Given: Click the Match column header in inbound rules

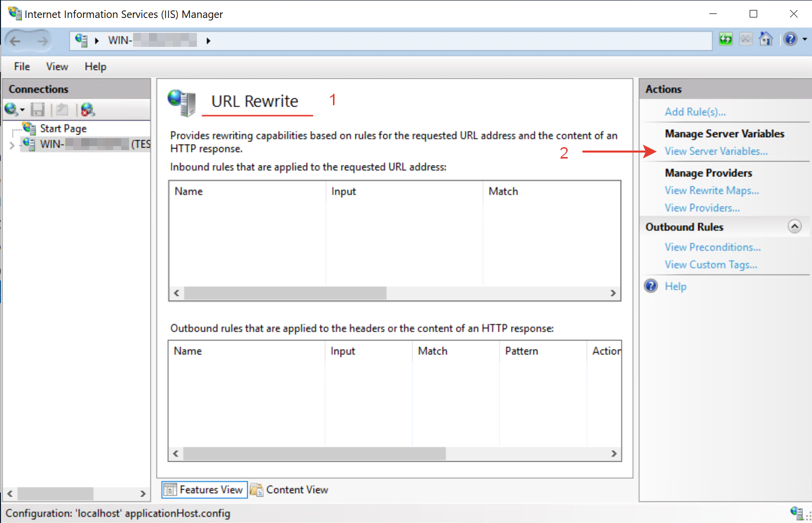Looking at the screenshot, I should 552,191.
